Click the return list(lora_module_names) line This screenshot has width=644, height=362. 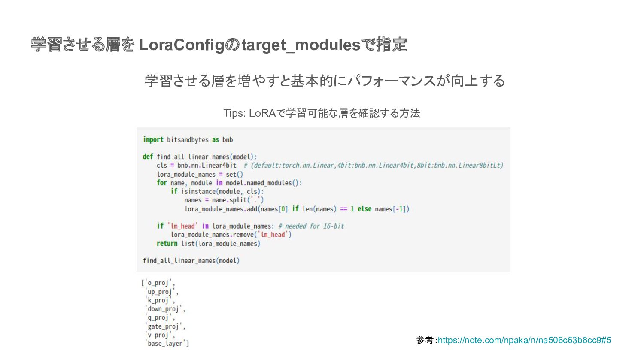[209, 244]
